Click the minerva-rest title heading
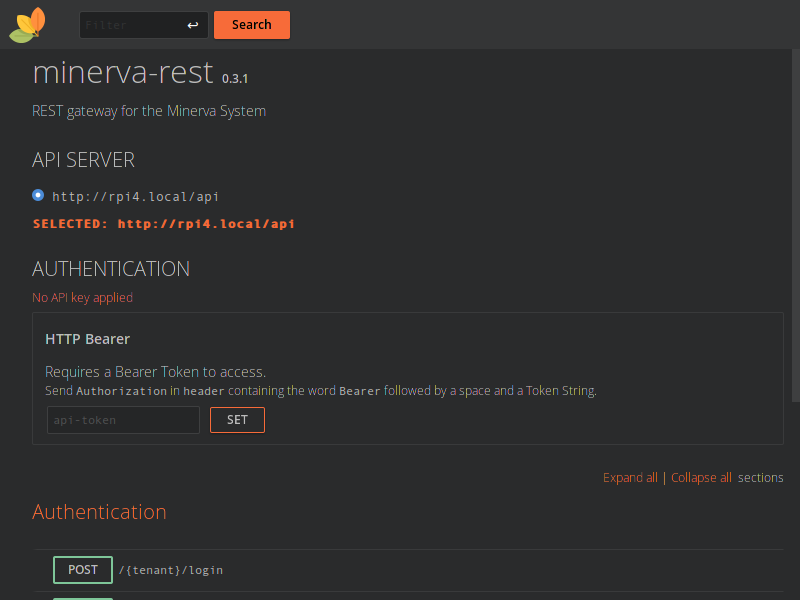The image size is (800, 600). 123,72
